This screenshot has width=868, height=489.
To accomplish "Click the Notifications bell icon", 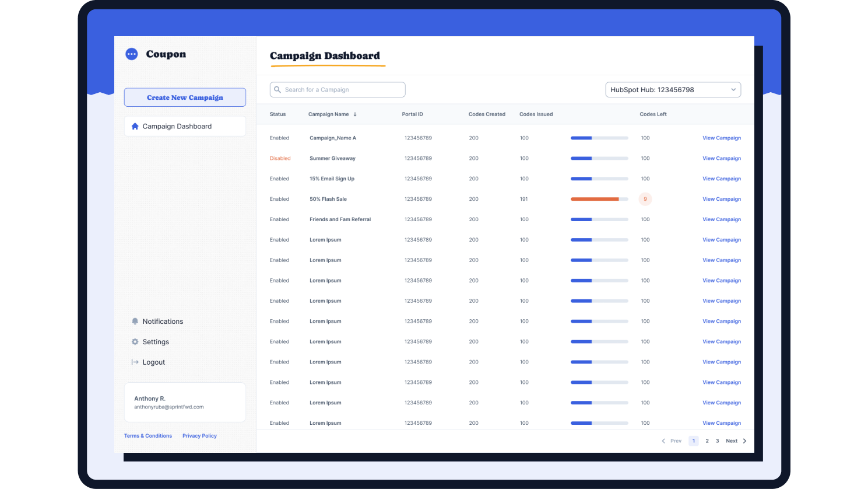I will 135,322.
